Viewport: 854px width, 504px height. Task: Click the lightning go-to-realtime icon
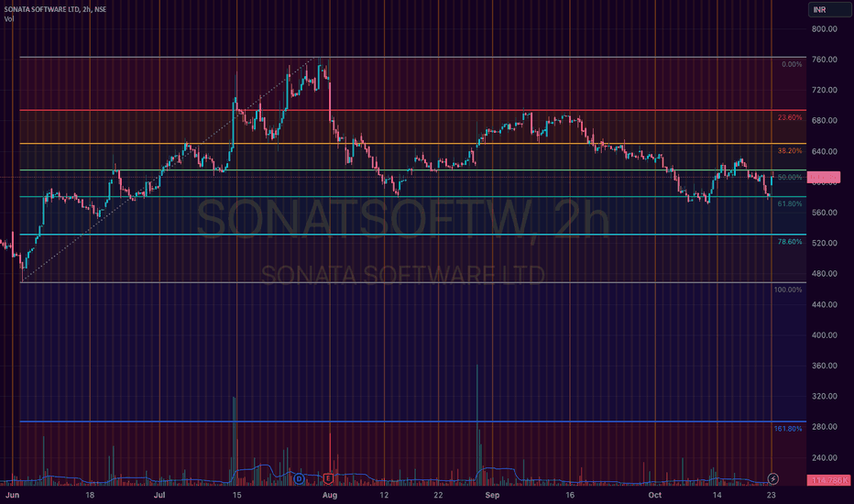coord(772,479)
